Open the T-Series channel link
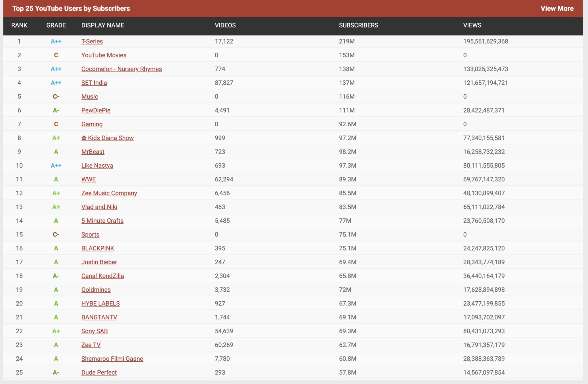This screenshot has width=588, height=384. pyautogui.click(x=92, y=41)
